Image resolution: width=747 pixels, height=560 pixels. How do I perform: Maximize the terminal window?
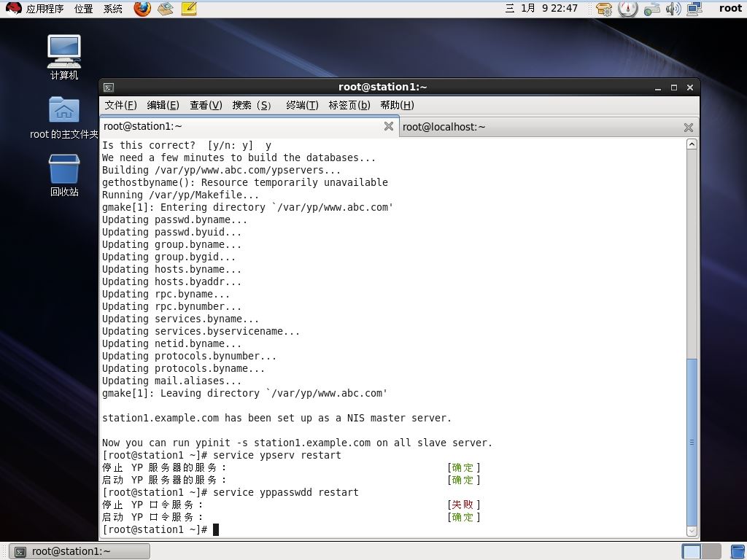[673, 87]
